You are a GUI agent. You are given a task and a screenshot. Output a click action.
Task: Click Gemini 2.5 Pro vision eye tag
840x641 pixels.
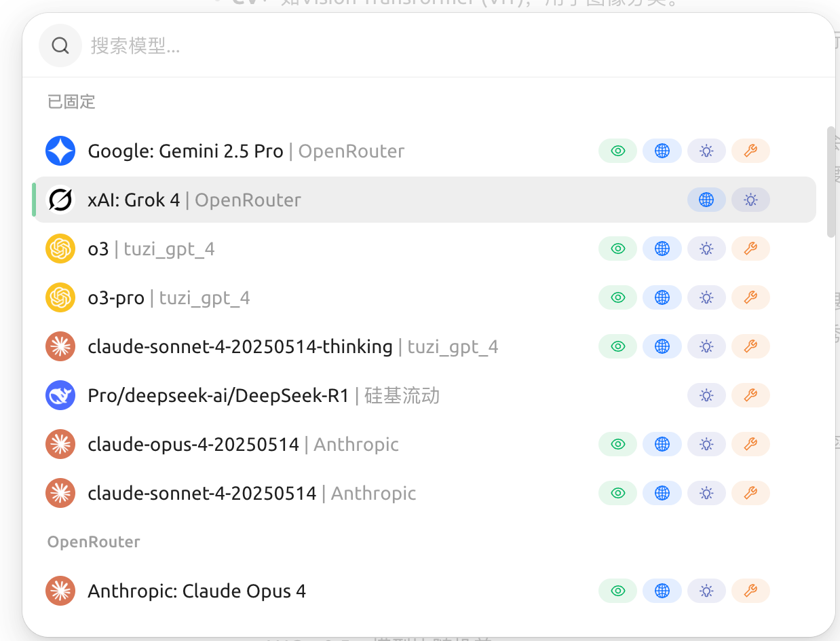pyautogui.click(x=617, y=151)
